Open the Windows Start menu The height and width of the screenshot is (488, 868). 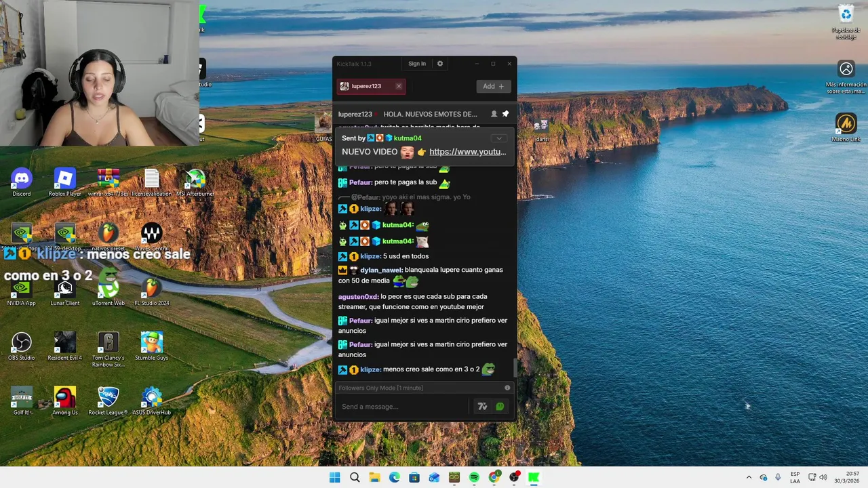tap(334, 478)
